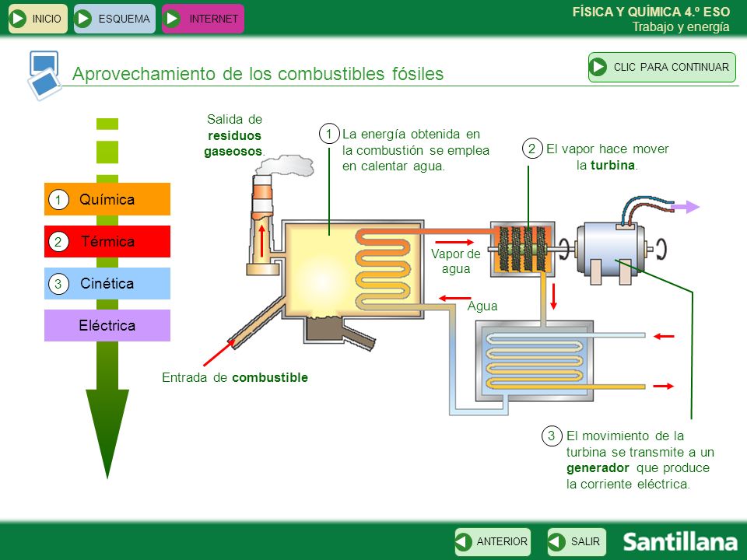
Task: Click the boiler combustion chamber
Action: [x=352, y=269]
